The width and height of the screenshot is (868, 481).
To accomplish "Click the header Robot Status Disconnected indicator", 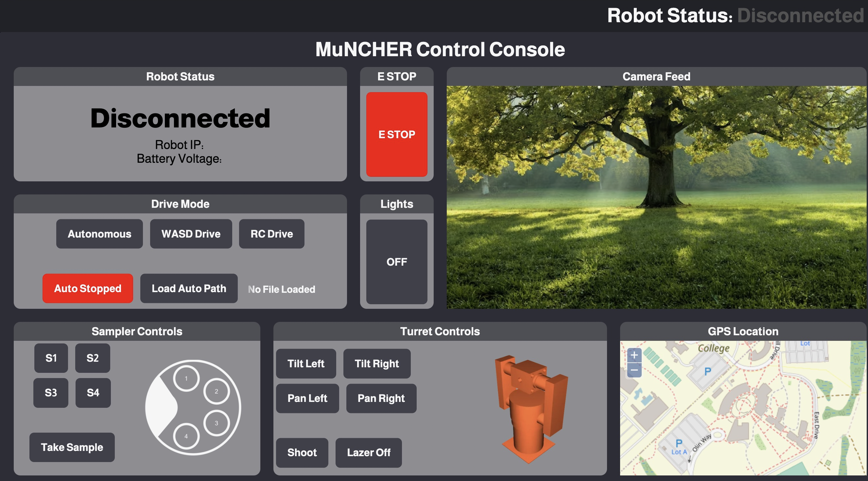I will pos(735,15).
